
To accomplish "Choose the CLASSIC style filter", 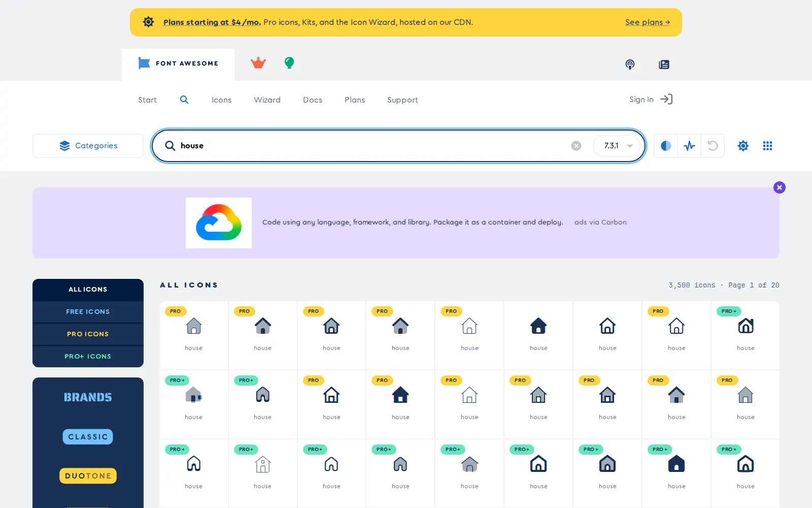I will tap(88, 437).
